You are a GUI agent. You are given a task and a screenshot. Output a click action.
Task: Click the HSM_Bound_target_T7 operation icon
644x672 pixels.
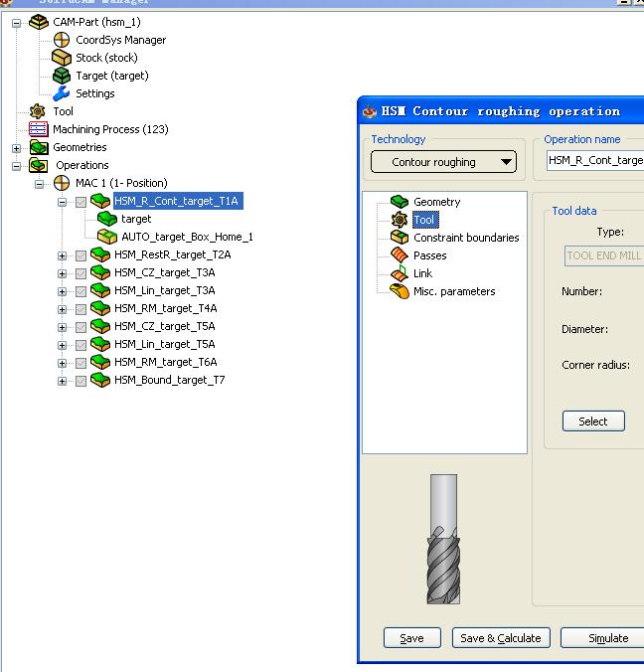pyautogui.click(x=100, y=380)
